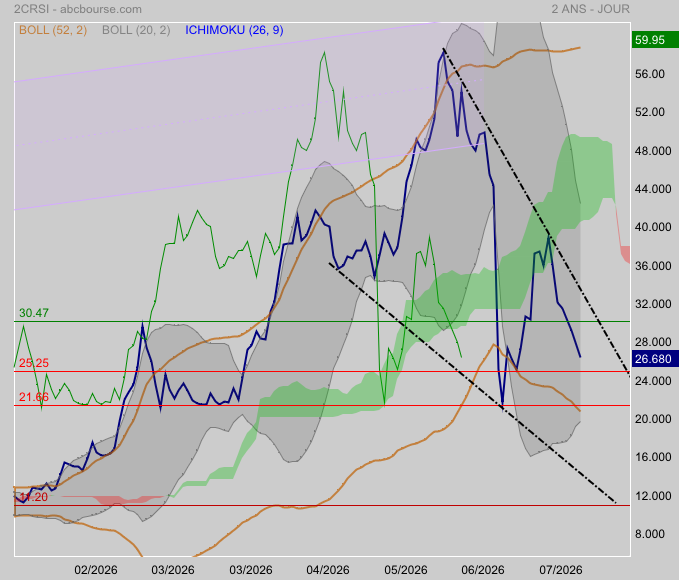This screenshot has width=679, height=580.
Task: Click the 21.66 red level label
Action: [x=34, y=397]
